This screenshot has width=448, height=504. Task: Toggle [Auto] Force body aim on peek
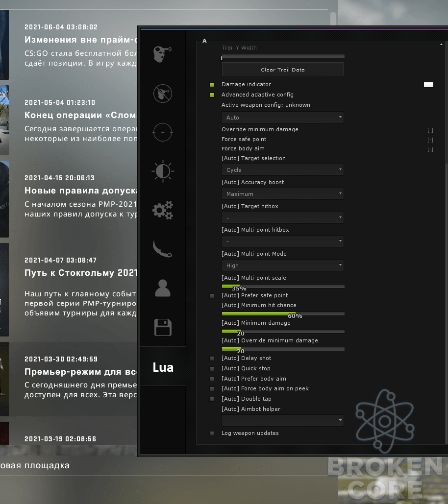(x=212, y=389)
